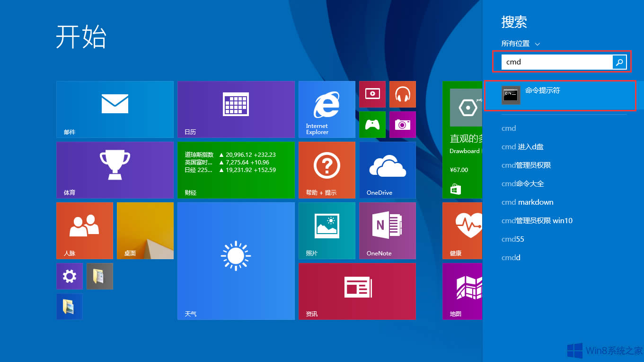Click the magnifier search button
644x362 pixels.
(x=619, y=62)
